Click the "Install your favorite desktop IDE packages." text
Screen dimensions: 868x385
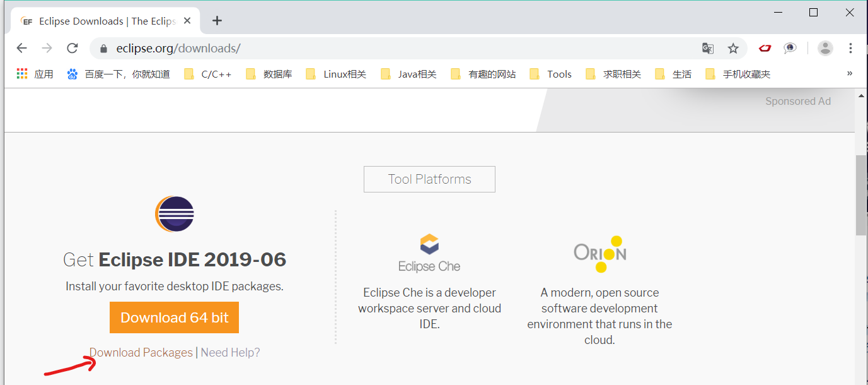pos(175,287)
